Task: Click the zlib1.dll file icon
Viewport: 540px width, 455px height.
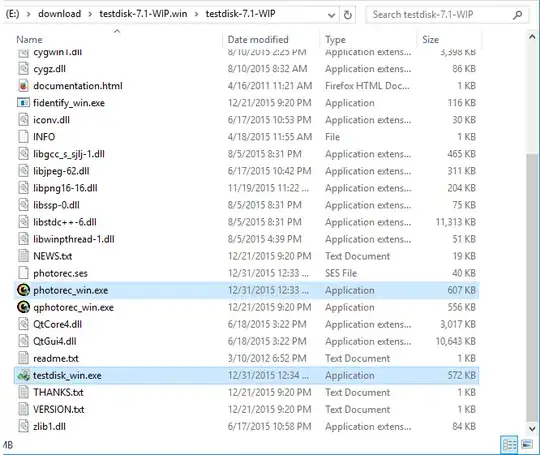Action: pos(23,426)
